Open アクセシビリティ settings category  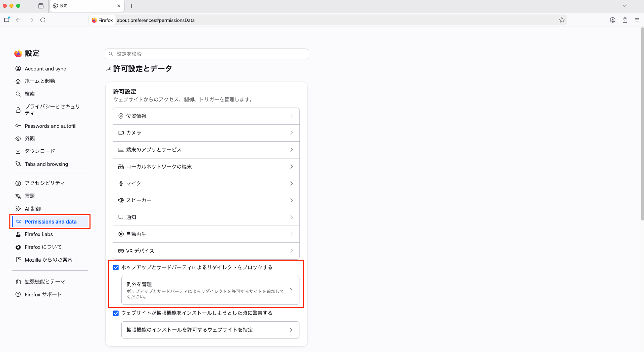[50, 183]
